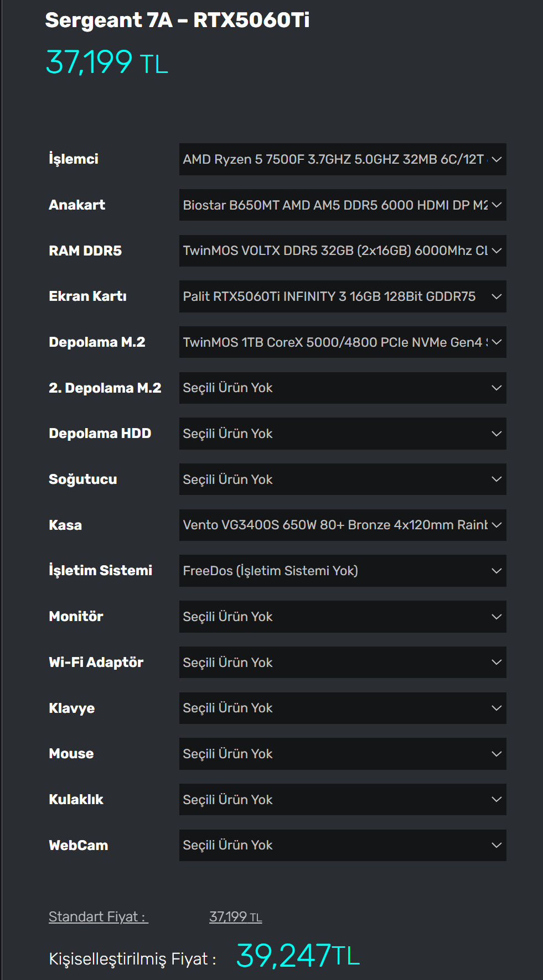Select the Ekran Kartı graphics card dropdown
543x980 pixels.
pos(342,296)
